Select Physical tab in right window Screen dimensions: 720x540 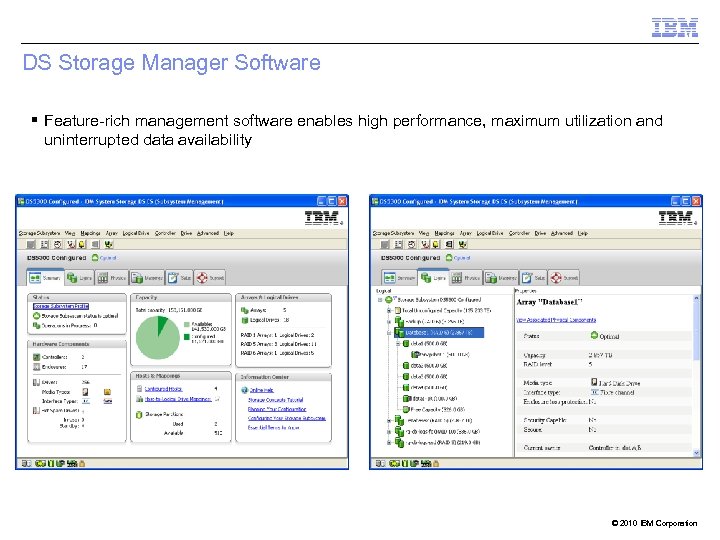(466, 278)
